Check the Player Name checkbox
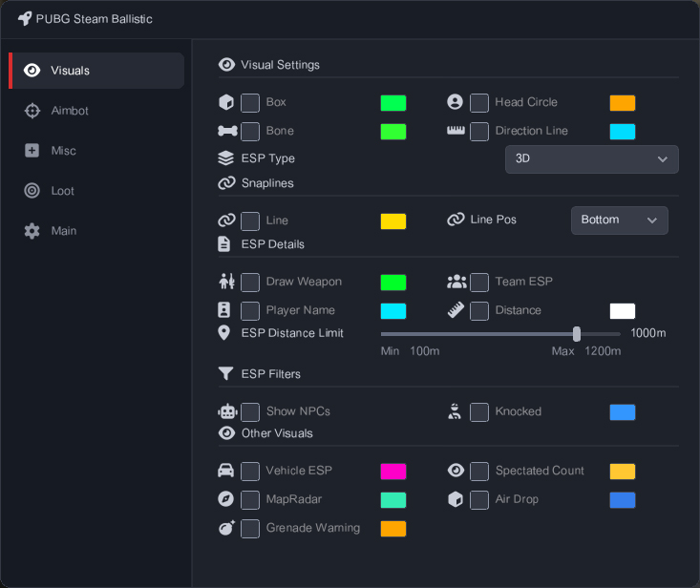This screenshot has width=700, height=588. pos(250,311)
